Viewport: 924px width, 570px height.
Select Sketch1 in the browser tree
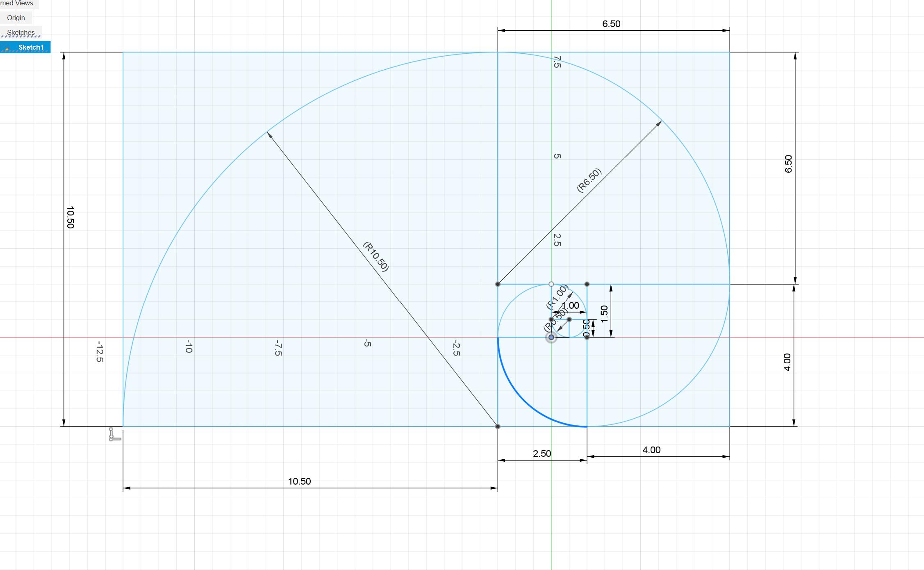pos(31,47)
